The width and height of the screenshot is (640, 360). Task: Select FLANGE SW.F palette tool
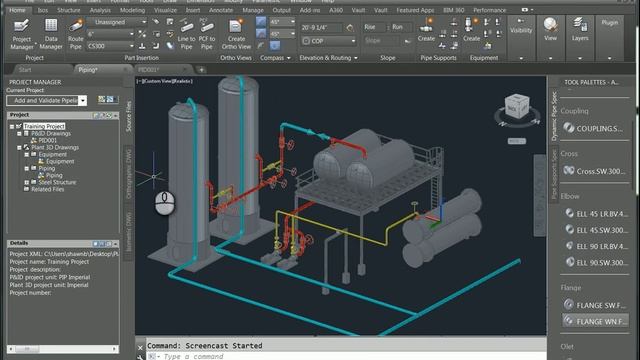tap(596, 305)
